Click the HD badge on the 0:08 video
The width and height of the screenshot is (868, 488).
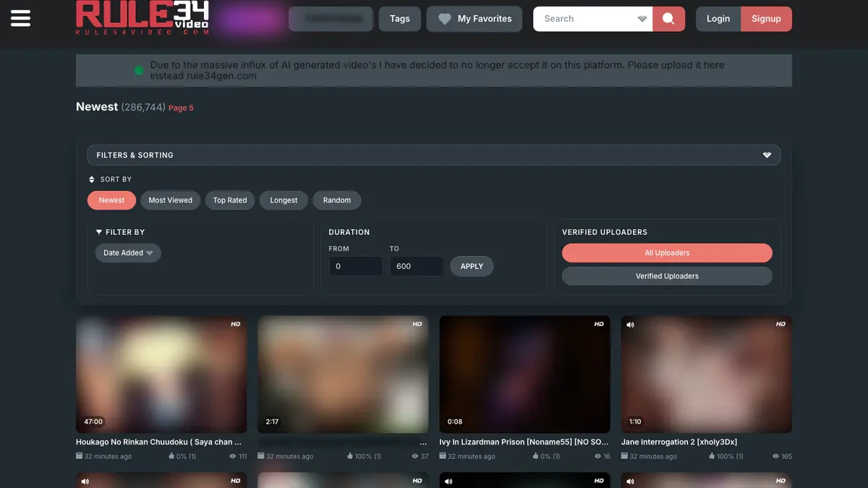tap(599, 325)
